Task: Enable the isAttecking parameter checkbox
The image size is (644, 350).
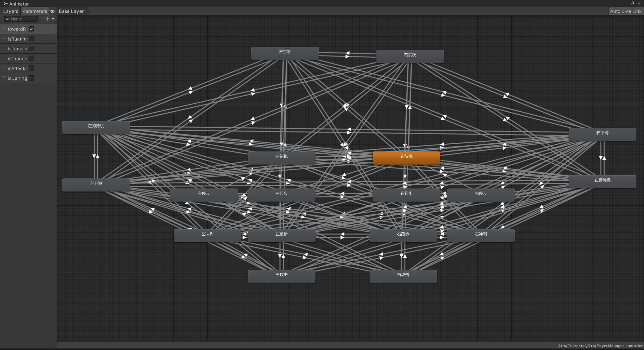Action: point(31,68)
